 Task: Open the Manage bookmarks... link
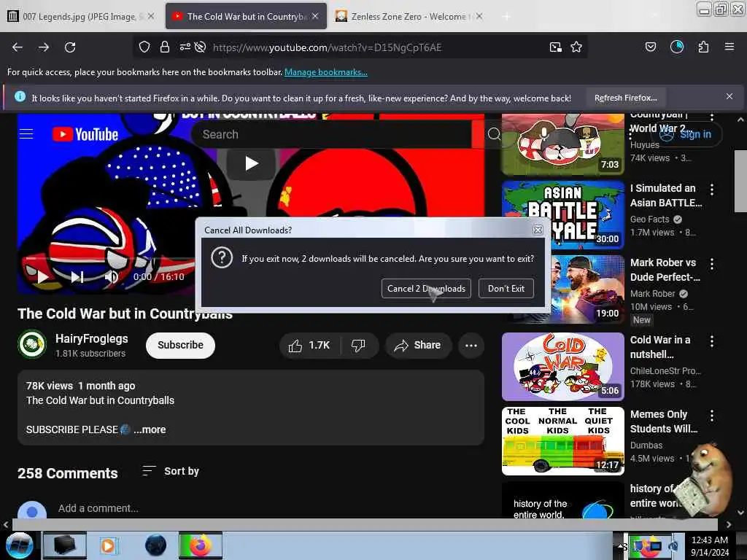[x=326, y=72]
